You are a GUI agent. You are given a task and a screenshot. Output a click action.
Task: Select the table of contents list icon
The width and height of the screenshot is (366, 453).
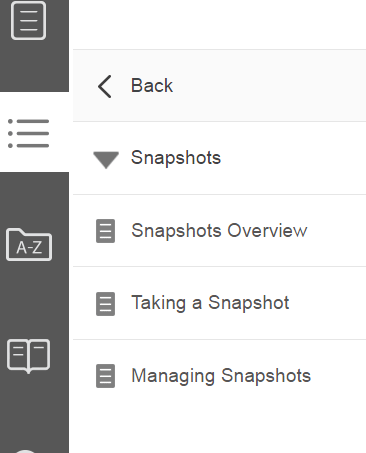tap(28, 133)
